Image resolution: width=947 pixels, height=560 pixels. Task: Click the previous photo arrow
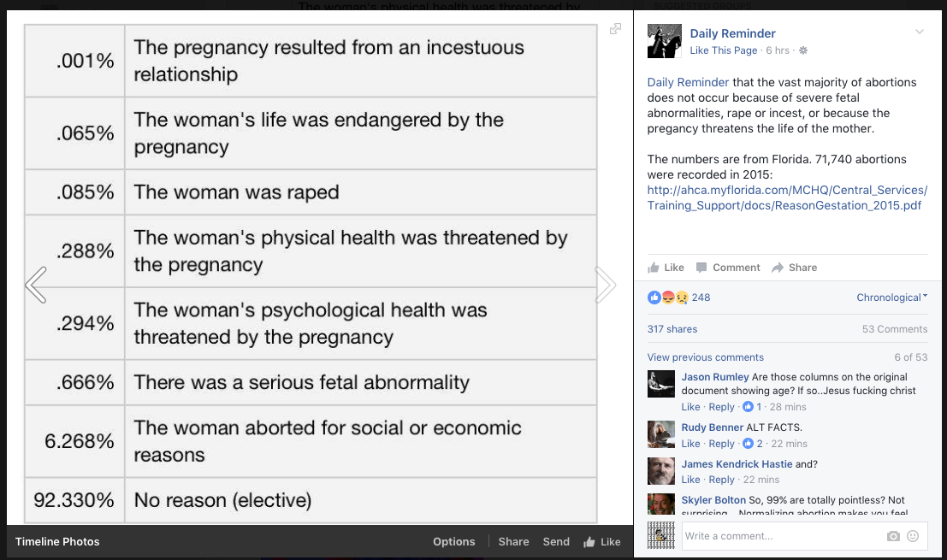pyautogui.click(x=36, y=285)
